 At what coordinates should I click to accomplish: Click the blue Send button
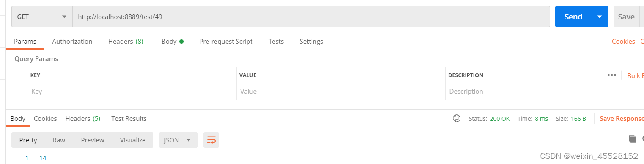click(x=573, y=17)
